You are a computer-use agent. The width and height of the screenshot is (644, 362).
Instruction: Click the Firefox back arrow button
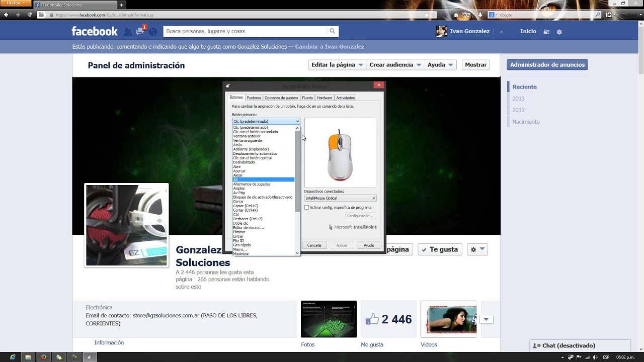(6, 15)
